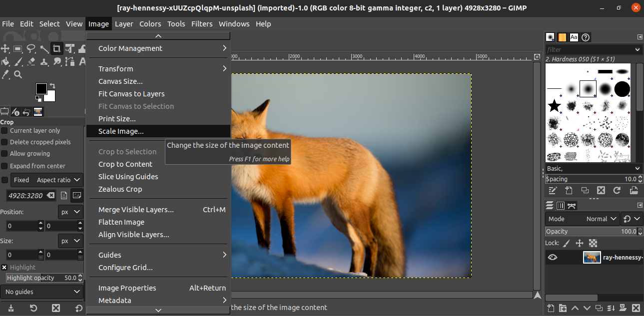Viewport: 644px width, 316px height.
Task: Choose the Eraser tool
Action: [x=31, y=61]
